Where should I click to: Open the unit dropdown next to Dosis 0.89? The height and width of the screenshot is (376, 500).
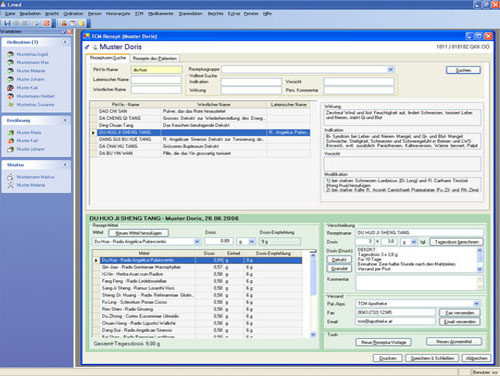tap(252, 242)
